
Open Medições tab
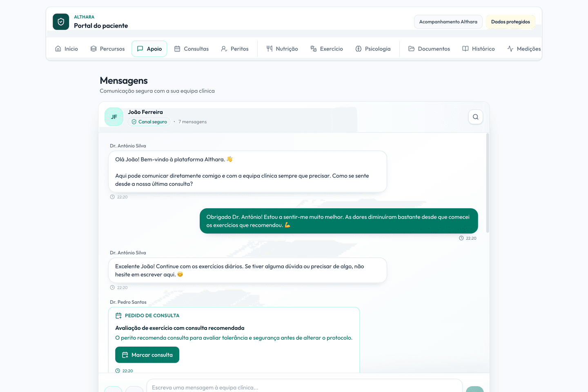524,49
